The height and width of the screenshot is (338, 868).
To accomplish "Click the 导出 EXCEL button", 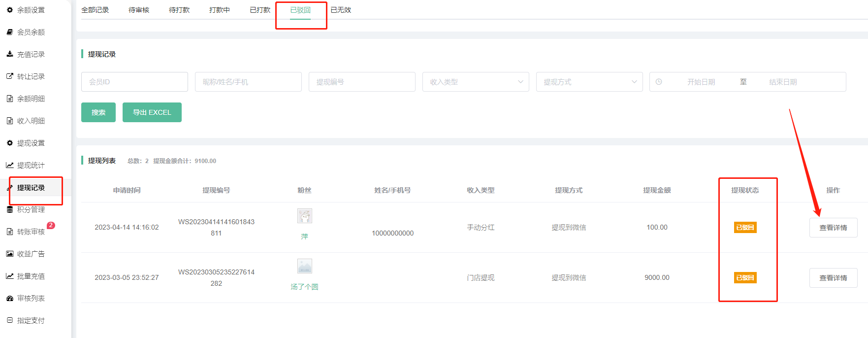I will tap(152, 112).
